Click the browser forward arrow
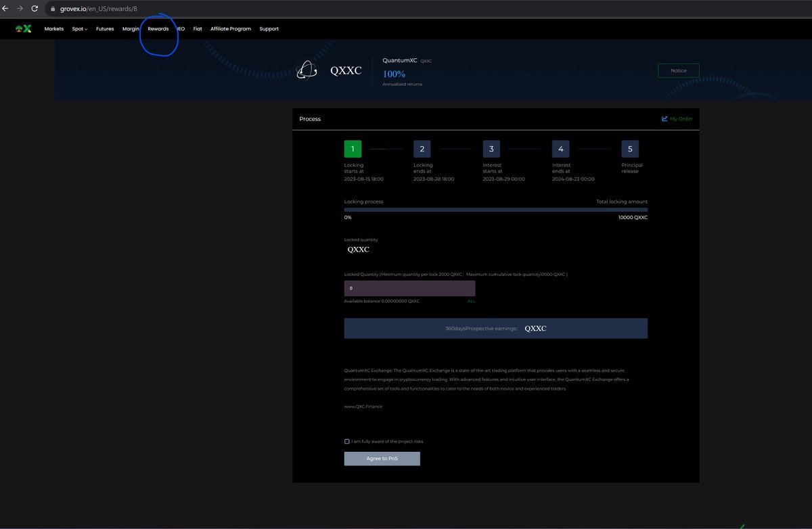 [x=20, y=9]
